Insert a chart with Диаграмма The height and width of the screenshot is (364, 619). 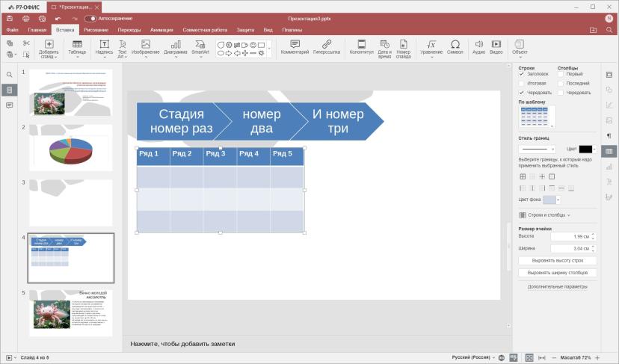(x=176, y=49)
